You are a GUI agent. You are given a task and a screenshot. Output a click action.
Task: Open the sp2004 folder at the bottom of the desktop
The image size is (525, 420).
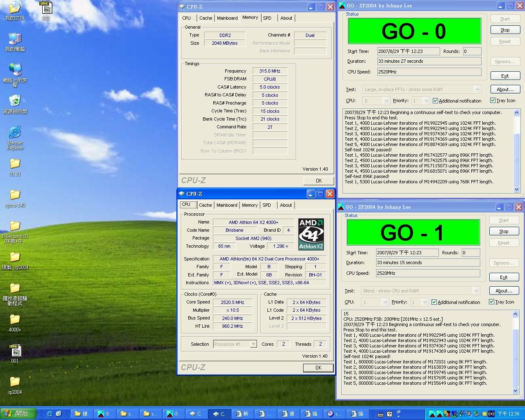(x=15, y=385)
